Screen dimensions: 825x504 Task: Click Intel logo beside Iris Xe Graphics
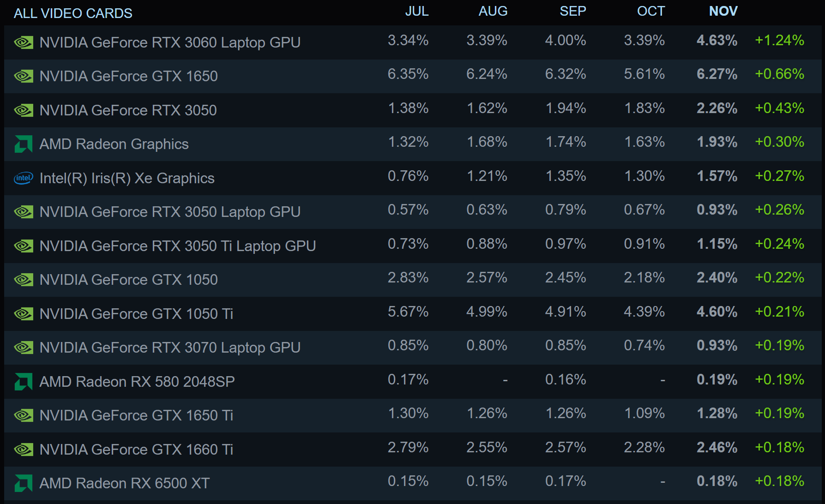click(x=24, y=178)
